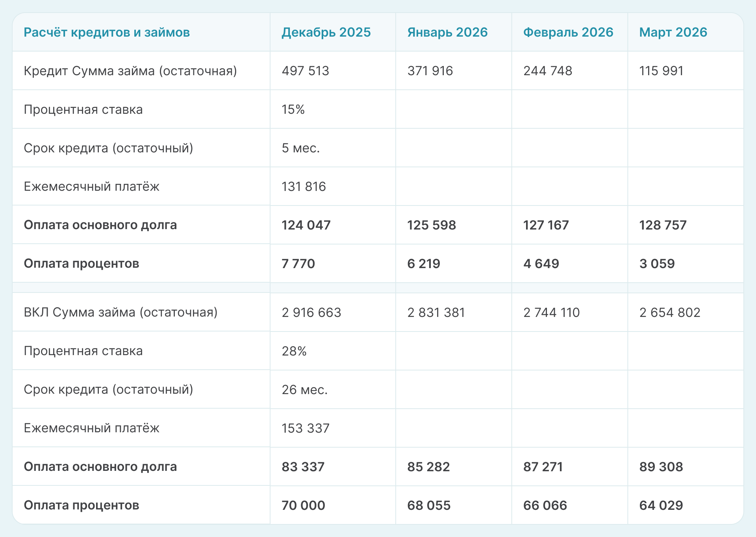Select the 28% interest rate cell
756x537 pixels.
click(294, 351)
